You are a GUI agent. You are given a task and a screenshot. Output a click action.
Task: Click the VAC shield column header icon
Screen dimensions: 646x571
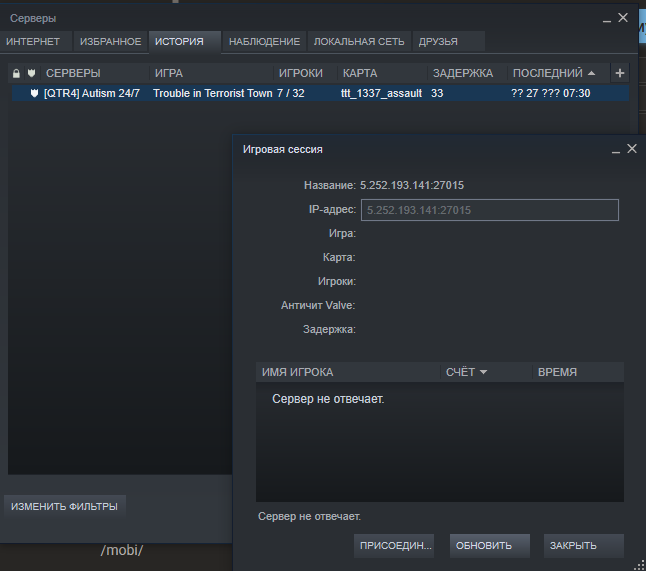(32, 73)
